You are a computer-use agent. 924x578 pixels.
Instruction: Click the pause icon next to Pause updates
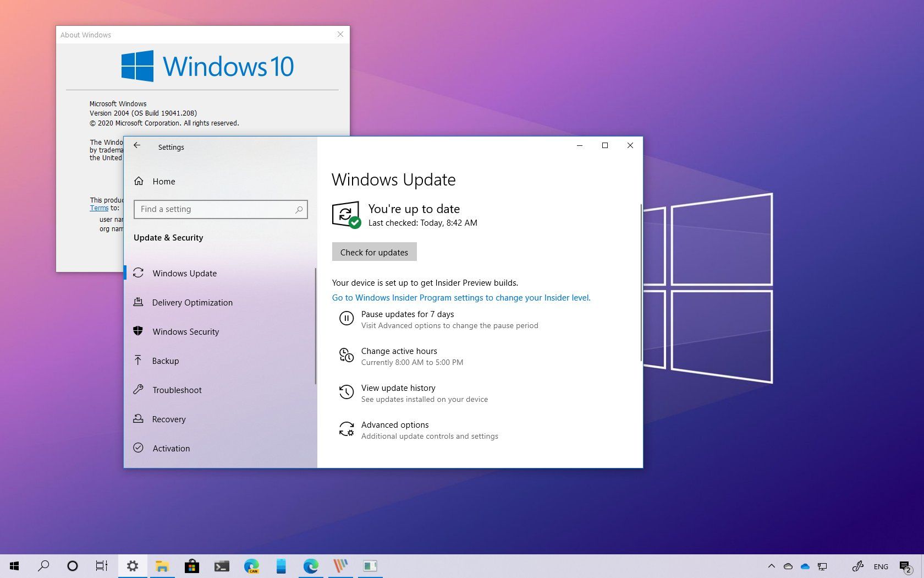coord(346,318)
